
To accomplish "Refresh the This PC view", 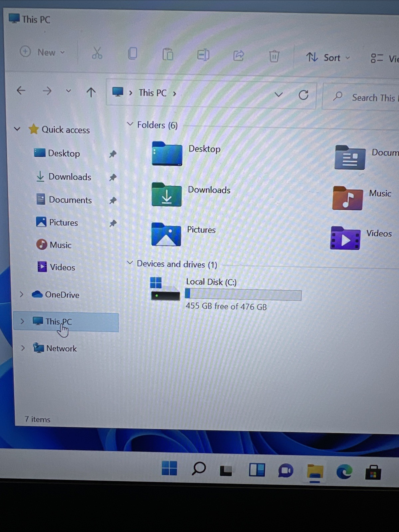I will 303,95.
